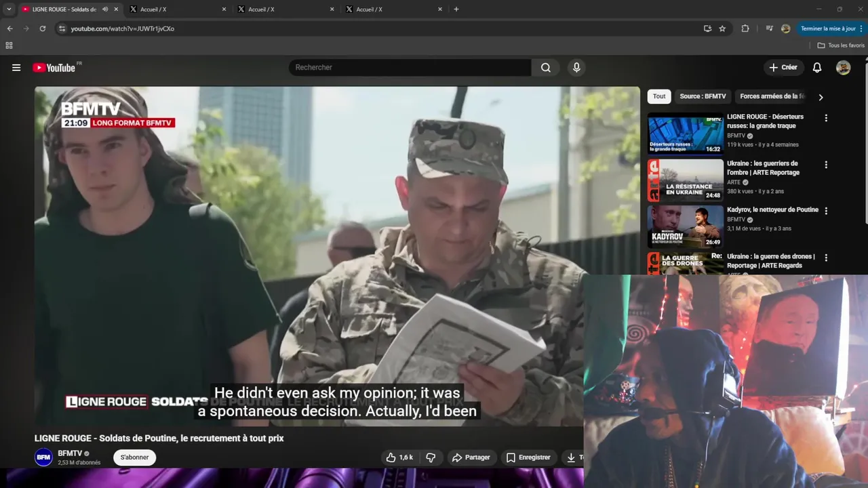Screen dimensions: 868x488
Task: Focus the Rechercher search field
Action: (410, 67)
